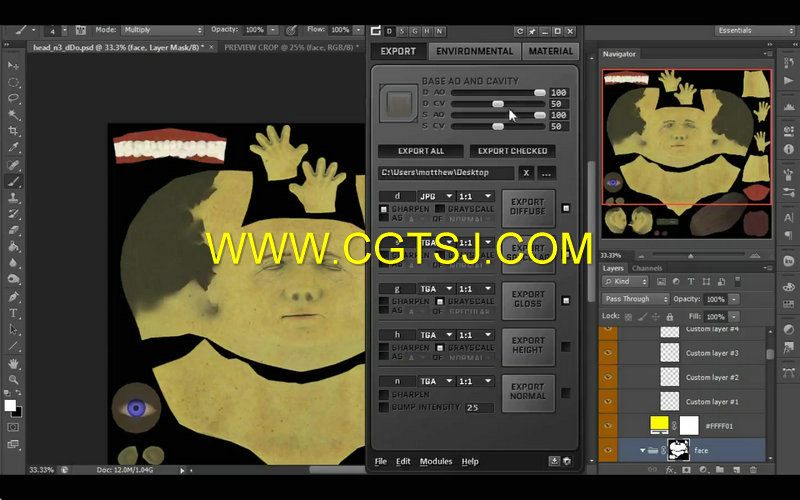
Task: Open the diffuse JPG format dropdown
Action: tap(436, 196)
